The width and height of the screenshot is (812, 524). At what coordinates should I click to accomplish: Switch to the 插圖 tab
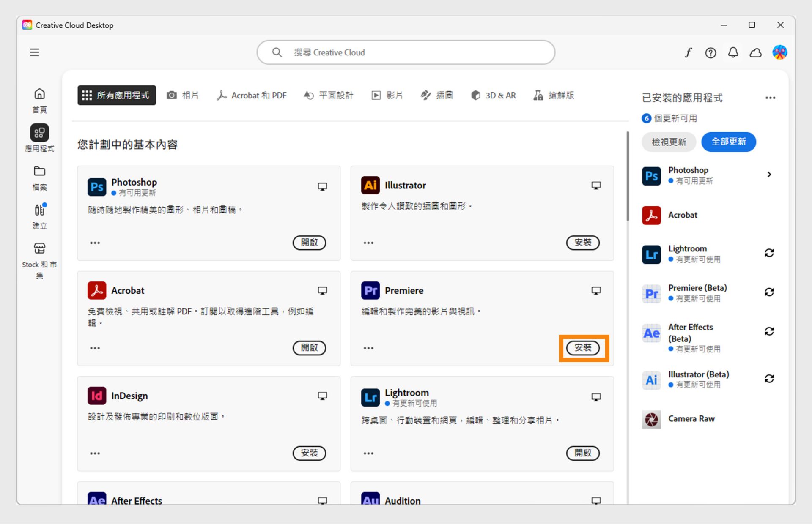pos(437,96)
